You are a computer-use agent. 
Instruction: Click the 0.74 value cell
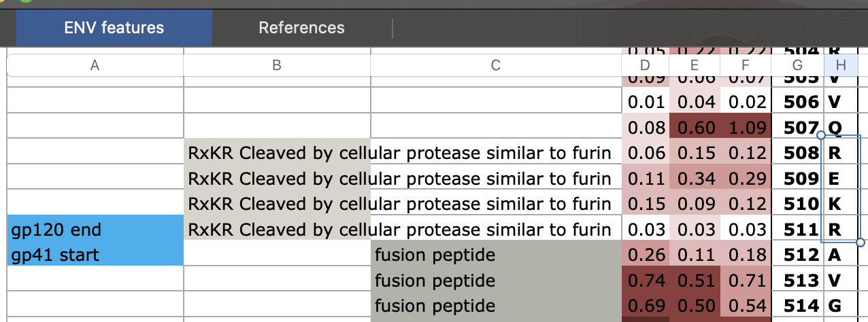(x=646, y=281)
